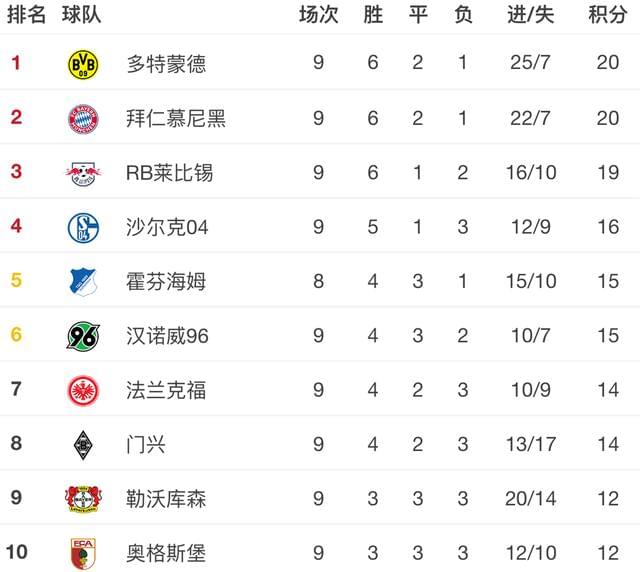Open team page for 拜仁慕尼黑
Image resolution: width=640 pixels, height=572 pixels.
click(176, 118)
